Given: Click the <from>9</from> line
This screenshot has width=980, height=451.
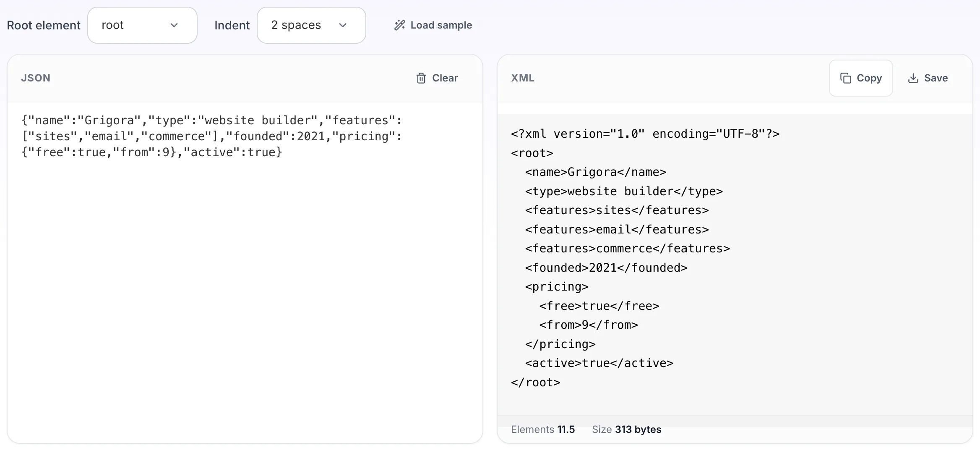Looking at the screenshot, I should click(x=589, y=325).
